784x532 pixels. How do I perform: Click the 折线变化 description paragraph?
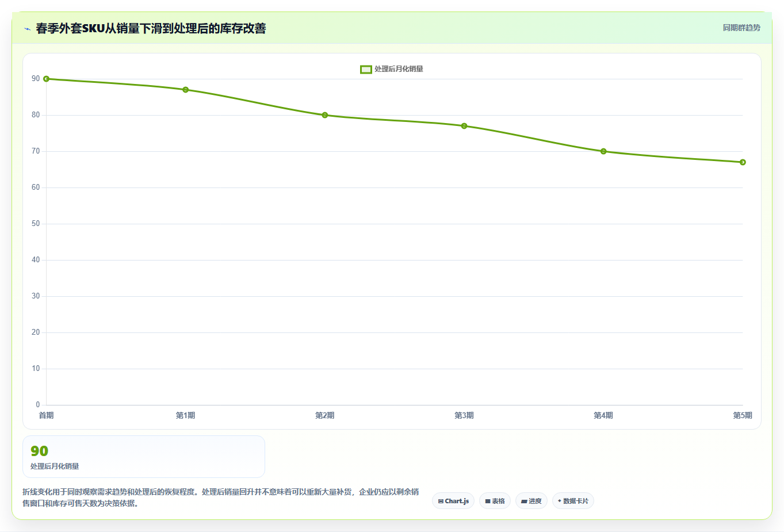(x=221, y=497)
